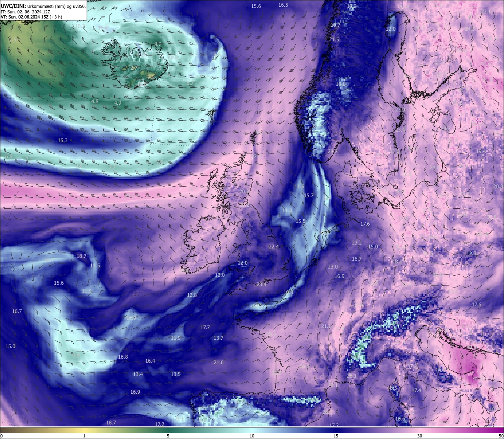Click the 2.7 value over Iceland
The width and height of the screenshot is (504, 439).
click(x=134, y=68)
